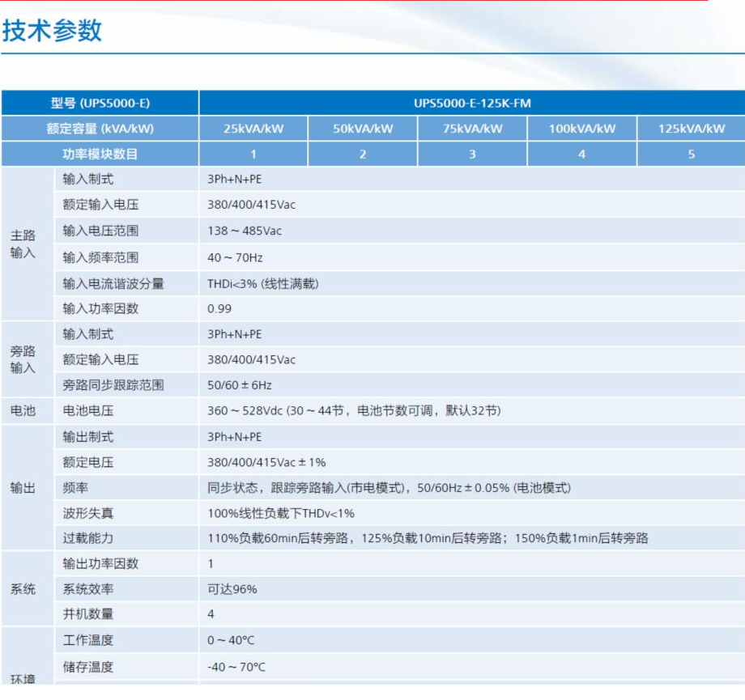
Task: Click the 50kVA/kW capacity cell
Action: [363, 129]
